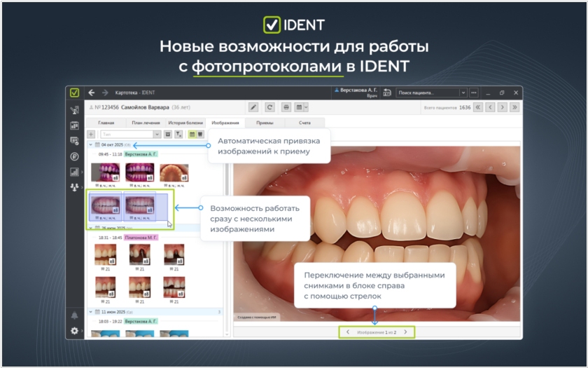
Task: Collapse the 04 окт 2025 group
Action: coord(90,144)
